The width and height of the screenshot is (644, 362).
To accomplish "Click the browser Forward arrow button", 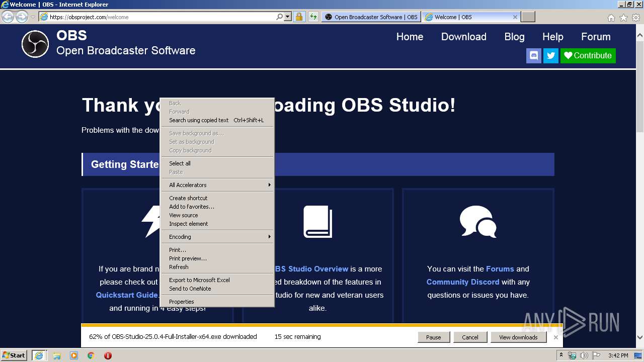I will click(22, 17).
